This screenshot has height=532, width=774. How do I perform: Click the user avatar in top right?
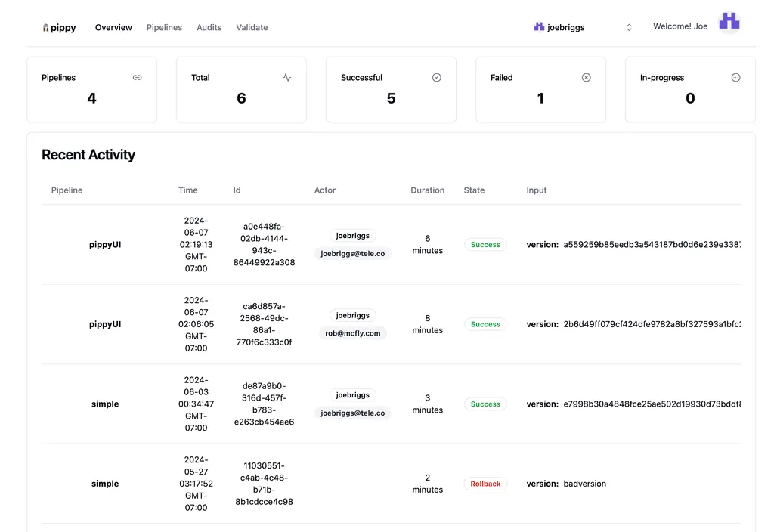(x=729, y=21)
